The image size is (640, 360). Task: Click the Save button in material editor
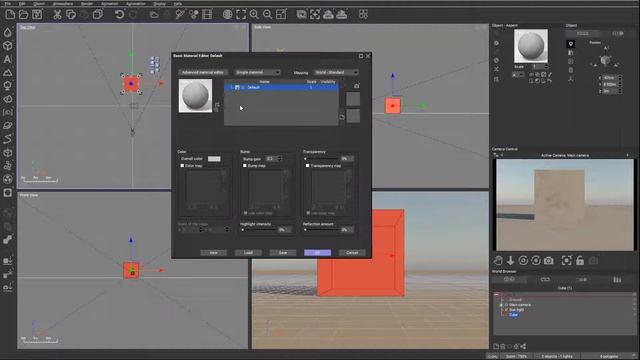coord(283,253)
